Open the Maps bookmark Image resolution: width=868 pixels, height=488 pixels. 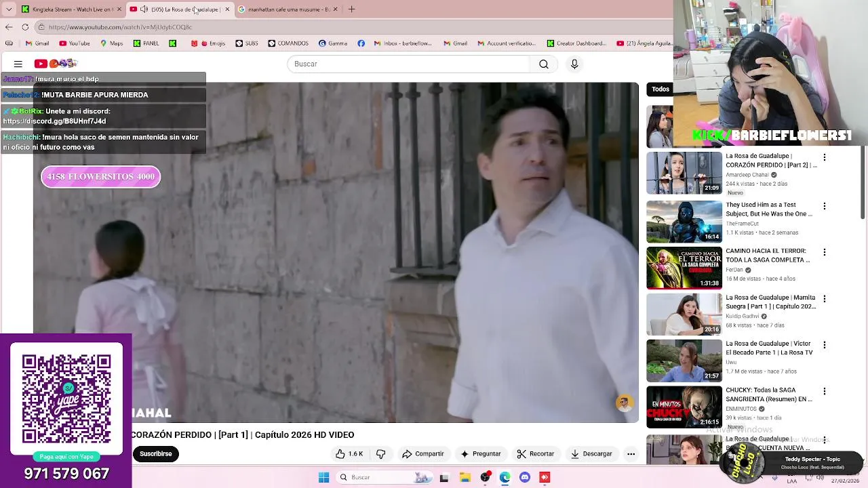pyautogui.click(x=111, y=43)
